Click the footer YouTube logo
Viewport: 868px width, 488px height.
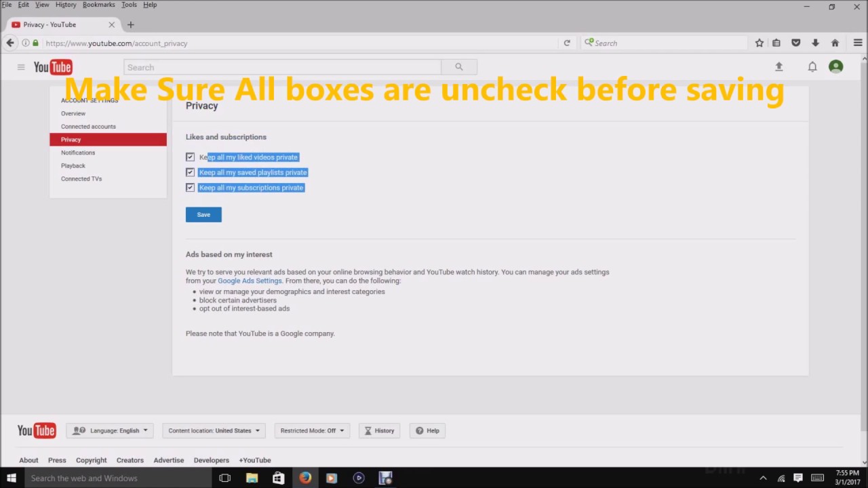coord(37,430)
